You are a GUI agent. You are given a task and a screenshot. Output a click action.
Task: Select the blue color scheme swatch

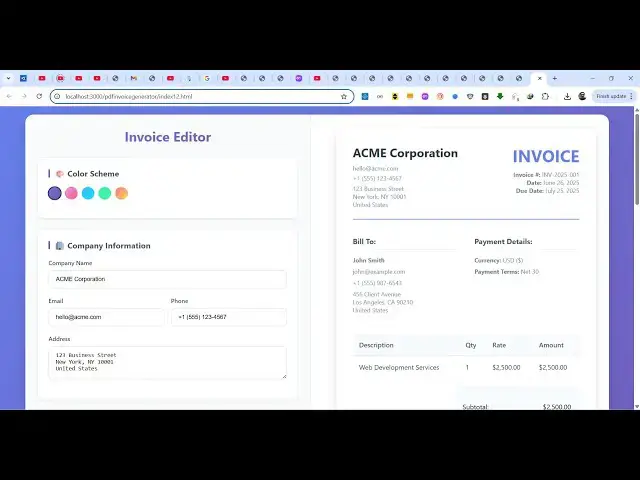(x=88, y=193)
